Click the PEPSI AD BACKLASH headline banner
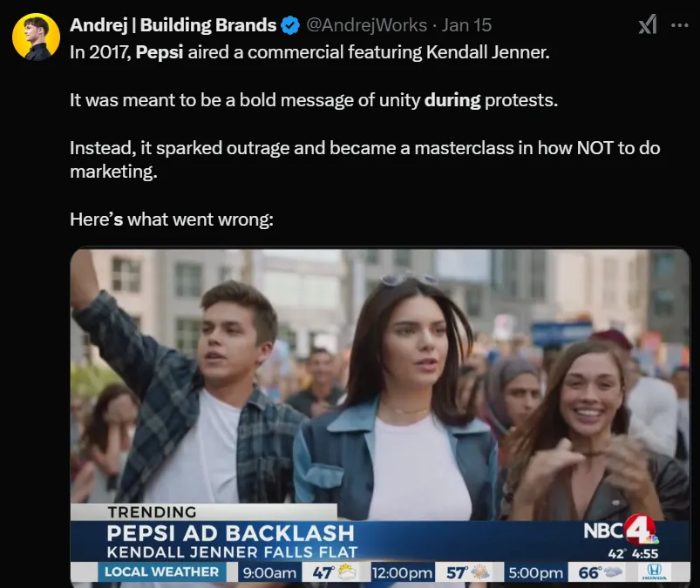This screenshot has height=588, width=700. 231,532
